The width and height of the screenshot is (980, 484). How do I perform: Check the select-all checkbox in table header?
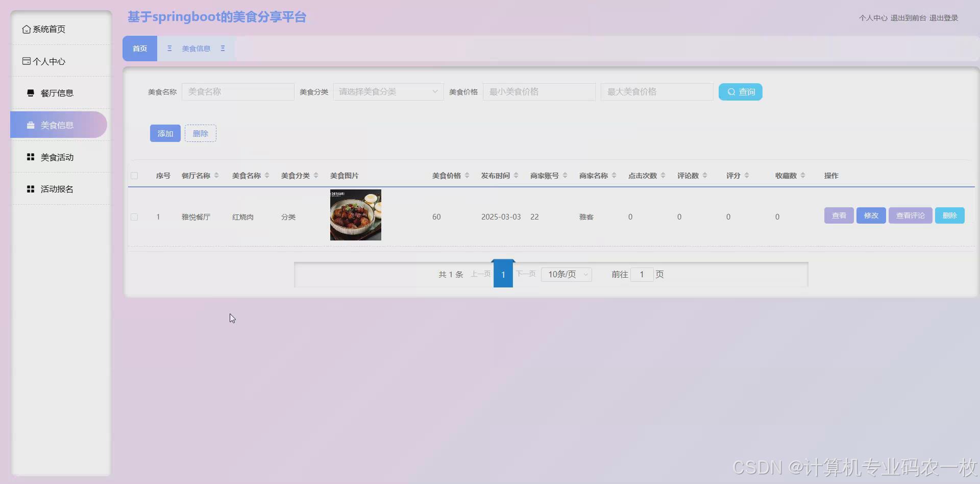[134, 175]
